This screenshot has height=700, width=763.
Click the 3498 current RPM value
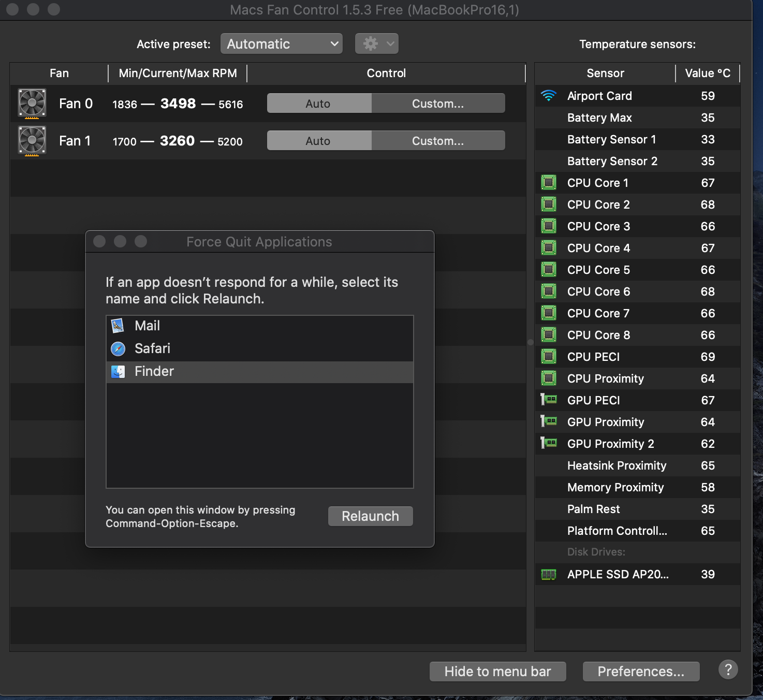[x=178, y=104]
